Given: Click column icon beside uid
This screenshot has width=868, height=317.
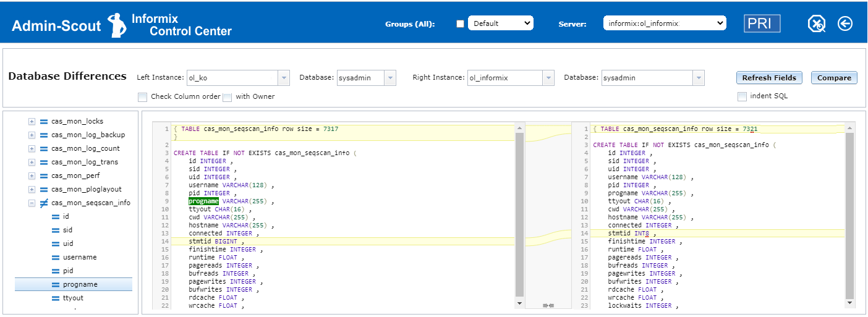Looking at the screenshot, I should [x=56, y=243].
